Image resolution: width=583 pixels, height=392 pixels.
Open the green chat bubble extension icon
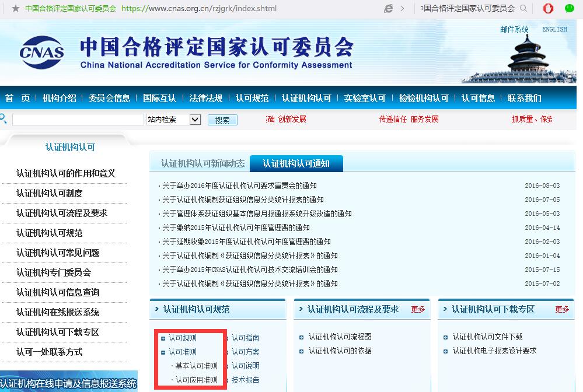tap(569, 8)
